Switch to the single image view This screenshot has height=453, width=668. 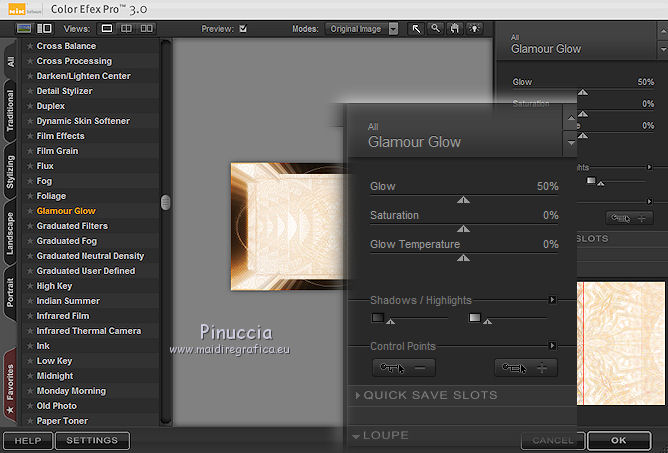pyautogui.click(x=107, y=29)
